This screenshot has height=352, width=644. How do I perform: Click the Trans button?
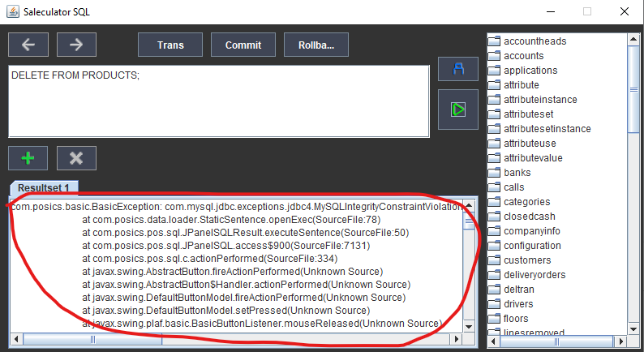pyautogui.click(x=170, y=45)
